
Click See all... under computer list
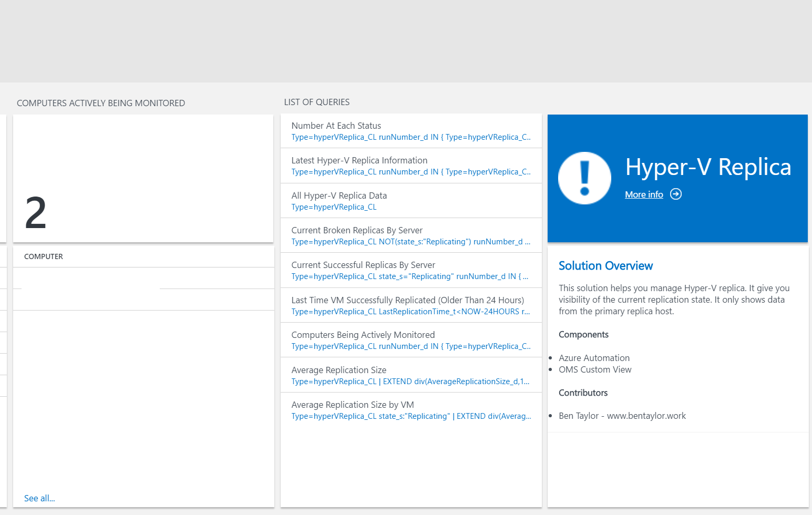pyautogui.click(x=39, y=498)
